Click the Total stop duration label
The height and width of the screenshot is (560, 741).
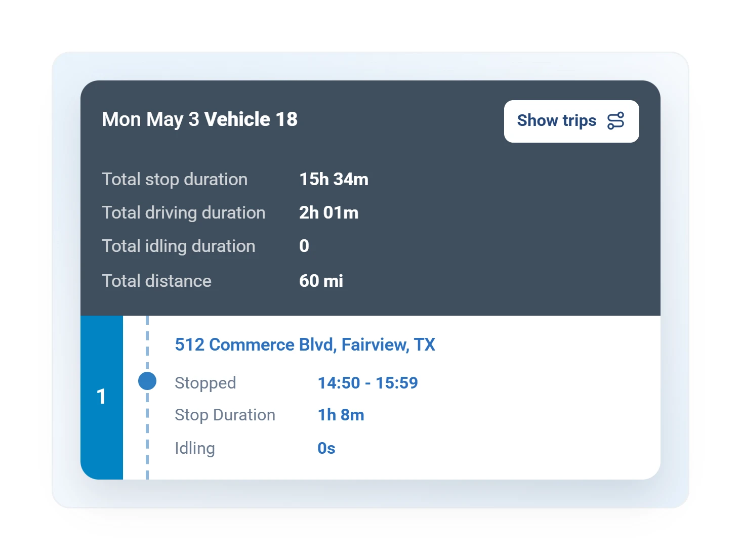tap(175, 179)
